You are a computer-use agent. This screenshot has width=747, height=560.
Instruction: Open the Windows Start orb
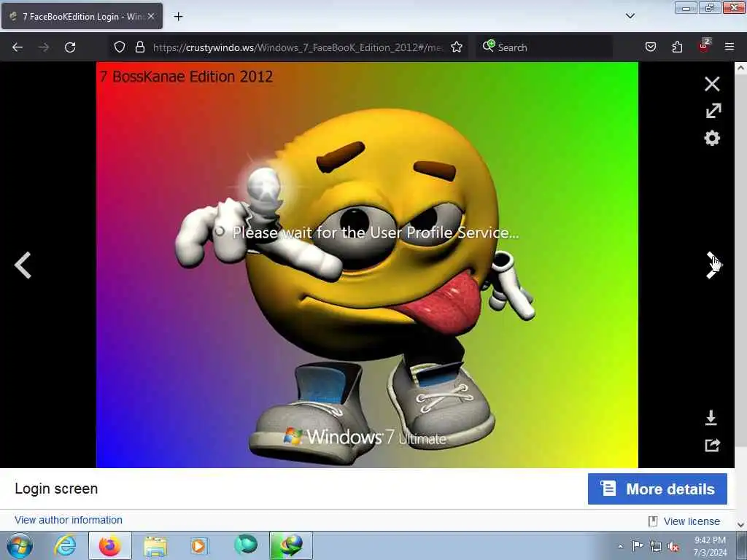click(20, 545)
